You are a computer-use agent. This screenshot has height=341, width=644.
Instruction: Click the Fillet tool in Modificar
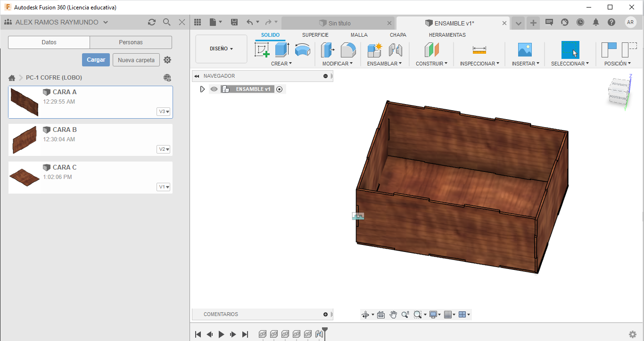click(348, 50)
